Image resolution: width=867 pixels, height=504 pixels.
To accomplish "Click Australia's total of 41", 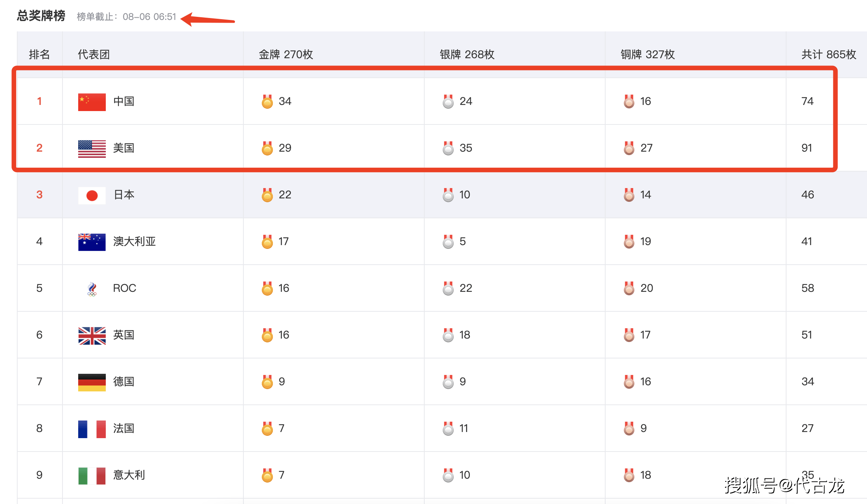I will point(807,241).
